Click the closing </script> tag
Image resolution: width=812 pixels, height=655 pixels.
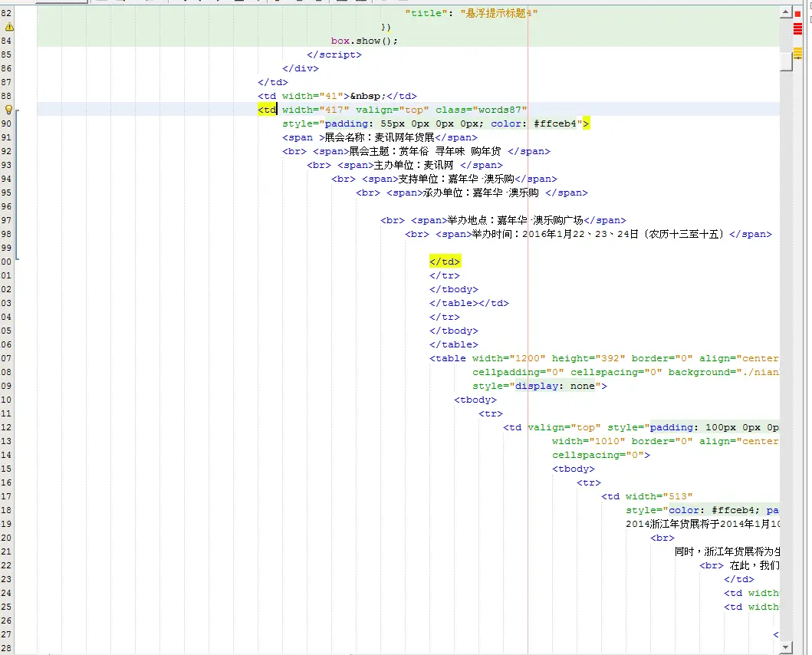pos(334,54)
